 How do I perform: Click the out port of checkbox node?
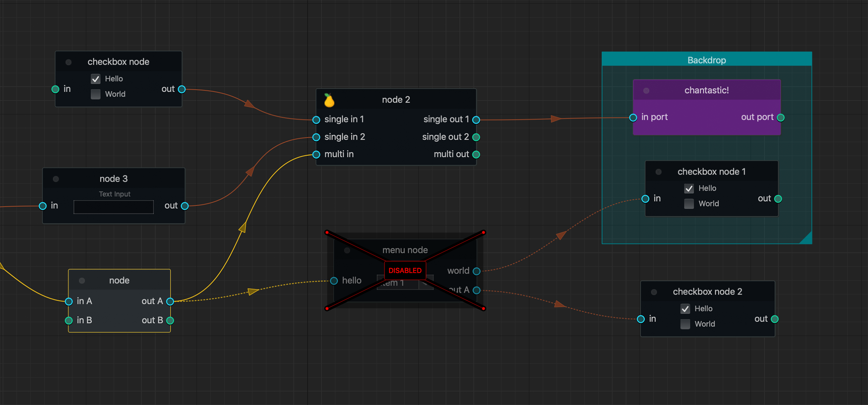point(182,89)
